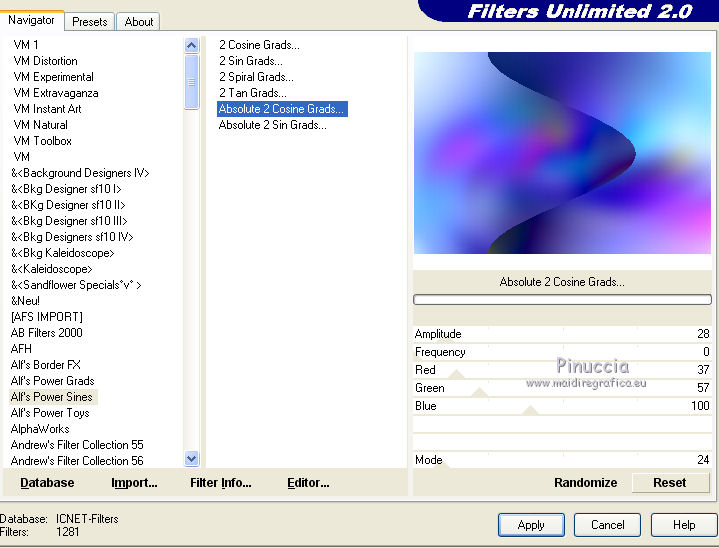This screenshot has height=548, width=719.
Task: Select the &<Bkg Designer sf10 III> category
Action: pos(69,221)
